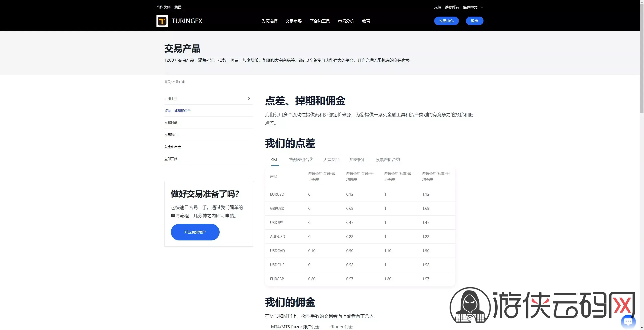Viewport: 644px width, 330px height.
Task: Click the 推荐好友 top link
Action: (x=452, y=7)
